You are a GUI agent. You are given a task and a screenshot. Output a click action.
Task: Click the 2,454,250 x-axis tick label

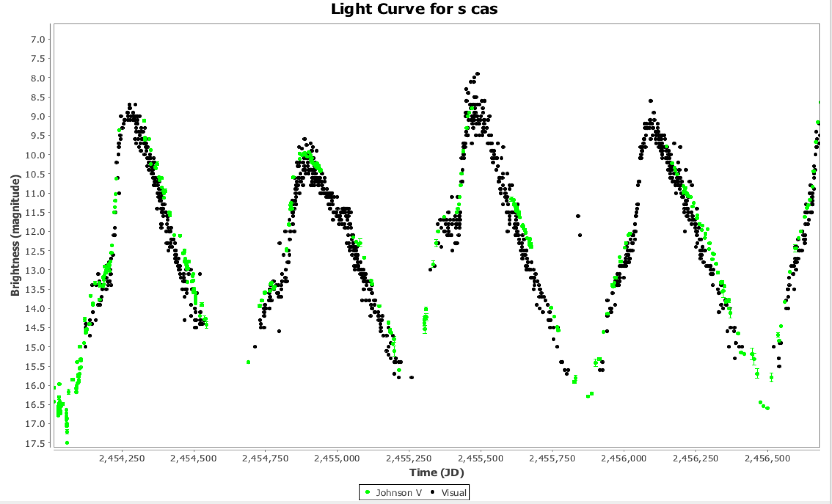(122, 459)
